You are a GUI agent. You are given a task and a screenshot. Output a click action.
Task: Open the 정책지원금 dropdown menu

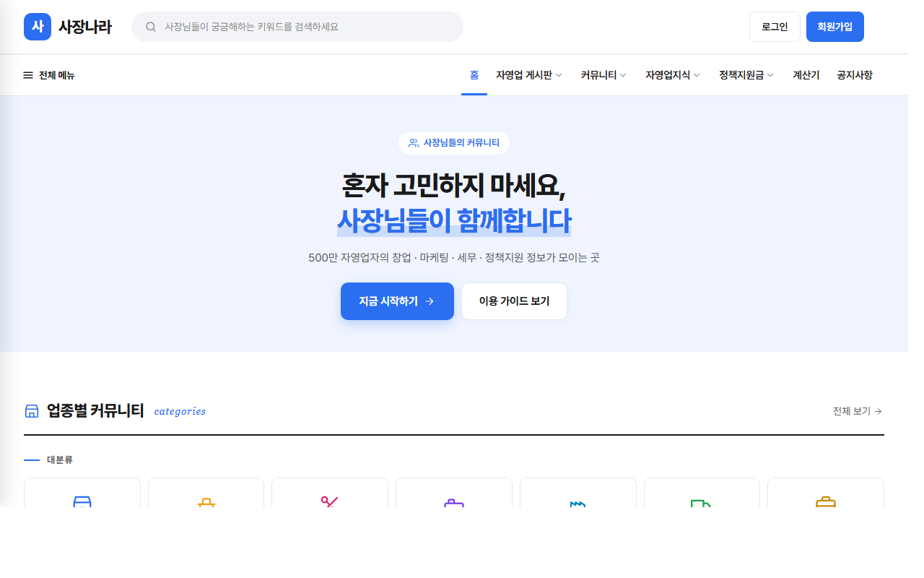point(746,74)
